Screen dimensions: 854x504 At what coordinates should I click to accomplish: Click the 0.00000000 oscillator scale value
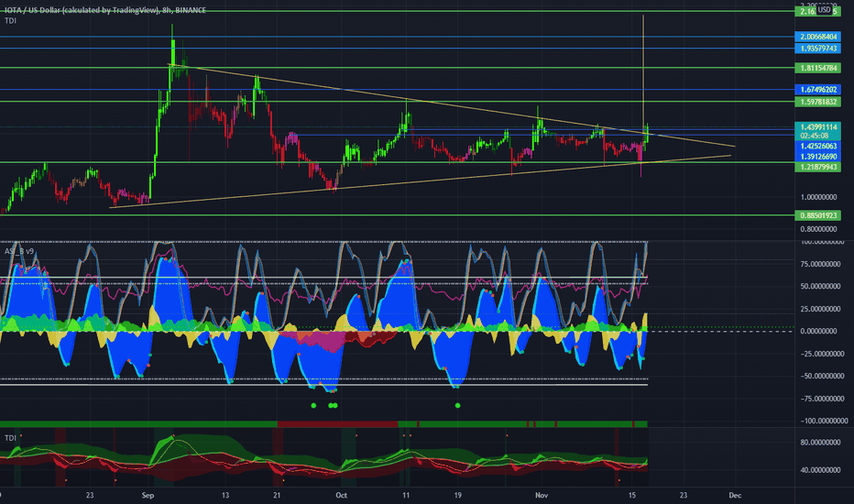click(818, 332)
